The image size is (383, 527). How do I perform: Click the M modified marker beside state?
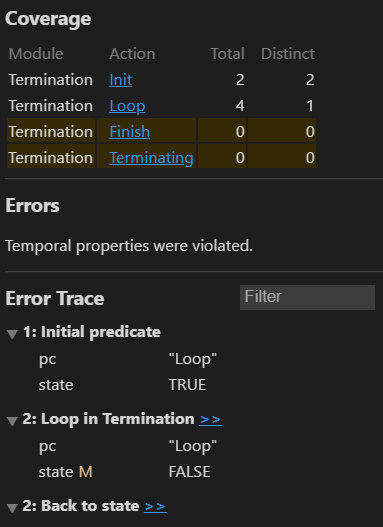pos(85,472)
